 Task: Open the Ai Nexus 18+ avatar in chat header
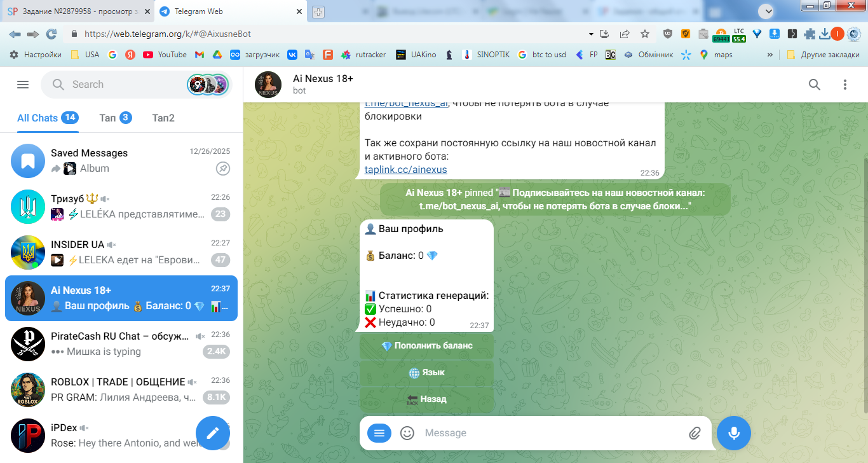point(268,85)
